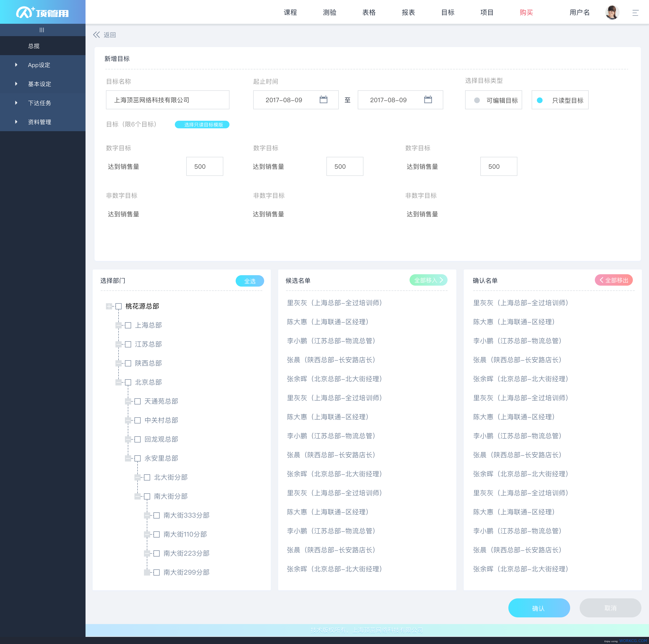The width and height of the screenshot is (649, 644).
Task: Open the start date calendar picker icon
Action: point(324,100)
